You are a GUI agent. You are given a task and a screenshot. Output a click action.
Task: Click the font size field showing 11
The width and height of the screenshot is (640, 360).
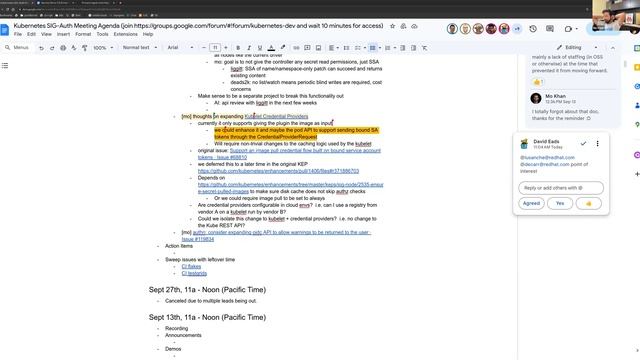215,48
